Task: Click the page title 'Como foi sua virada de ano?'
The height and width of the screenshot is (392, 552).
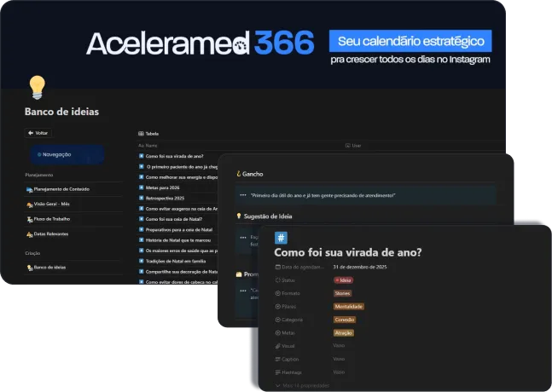Action: [x=348, y=252]
